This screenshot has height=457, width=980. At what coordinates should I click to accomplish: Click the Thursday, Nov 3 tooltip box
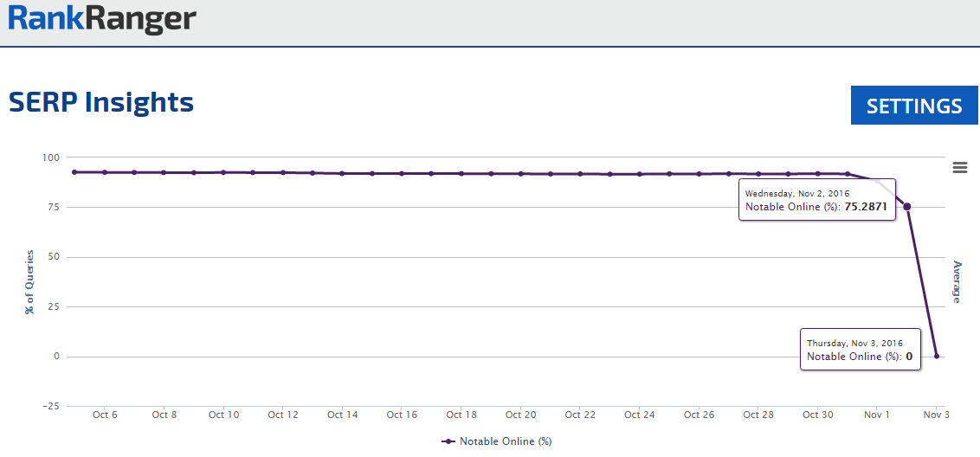[x=860, y=350]
